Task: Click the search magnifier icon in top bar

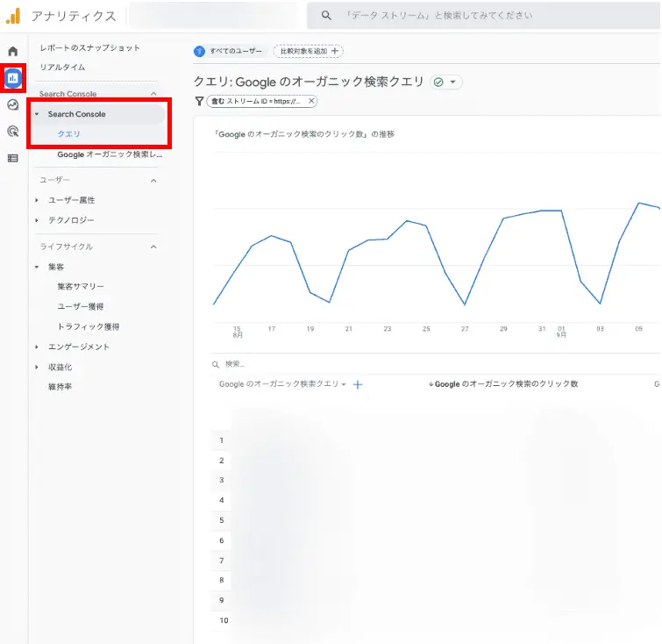Action: (326, 16)
